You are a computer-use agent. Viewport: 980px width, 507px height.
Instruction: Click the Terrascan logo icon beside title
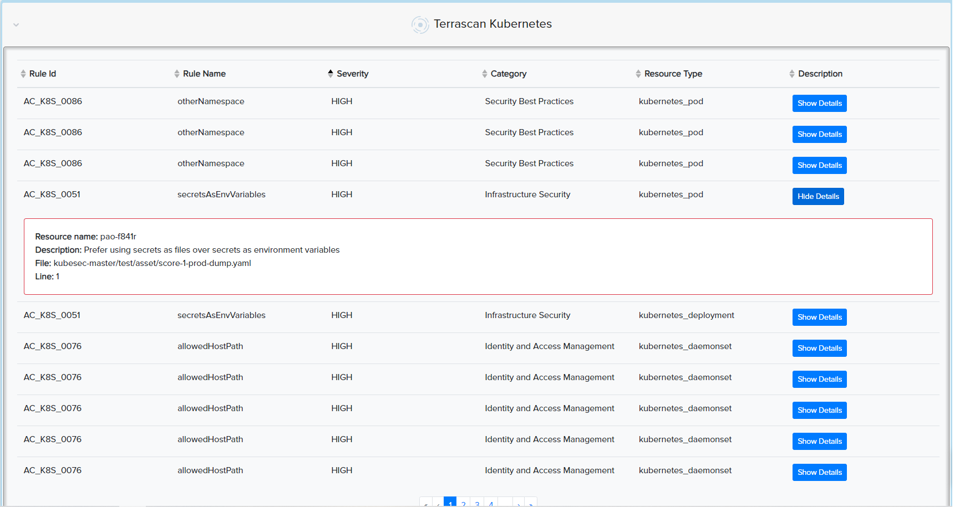pos(420,25)
